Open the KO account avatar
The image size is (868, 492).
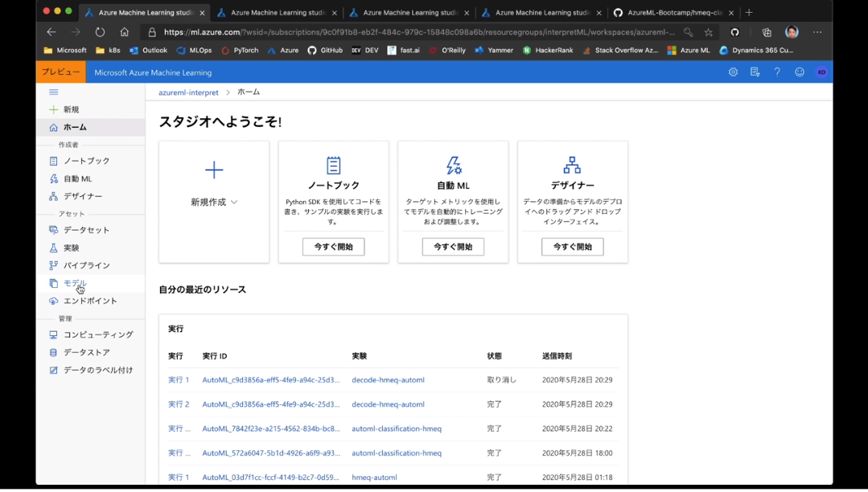pyautogui.click(x=821, y=72)
